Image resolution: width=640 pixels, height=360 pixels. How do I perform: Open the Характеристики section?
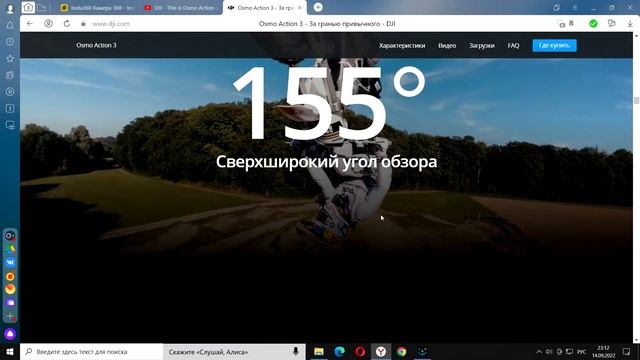(x=402, y=46)
